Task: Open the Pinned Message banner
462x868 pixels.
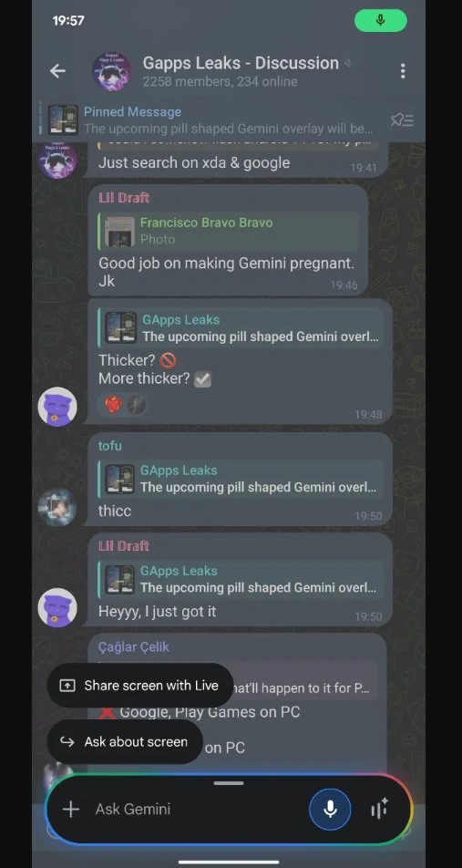Action: pos(229,120)
